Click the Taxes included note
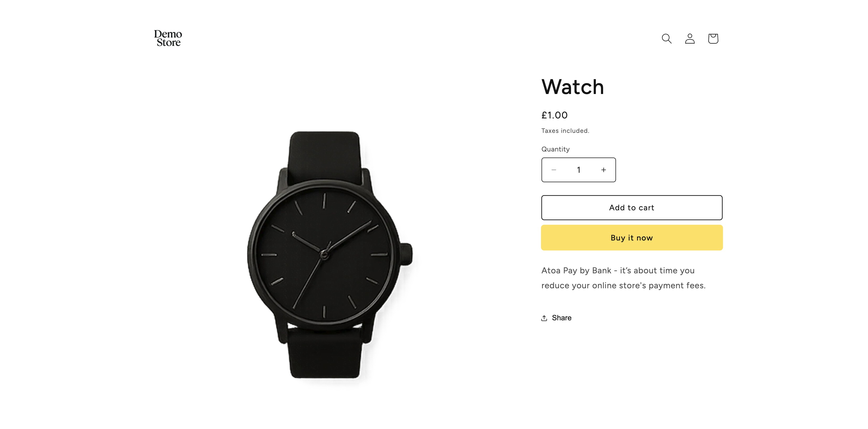 tap(565, 131)
